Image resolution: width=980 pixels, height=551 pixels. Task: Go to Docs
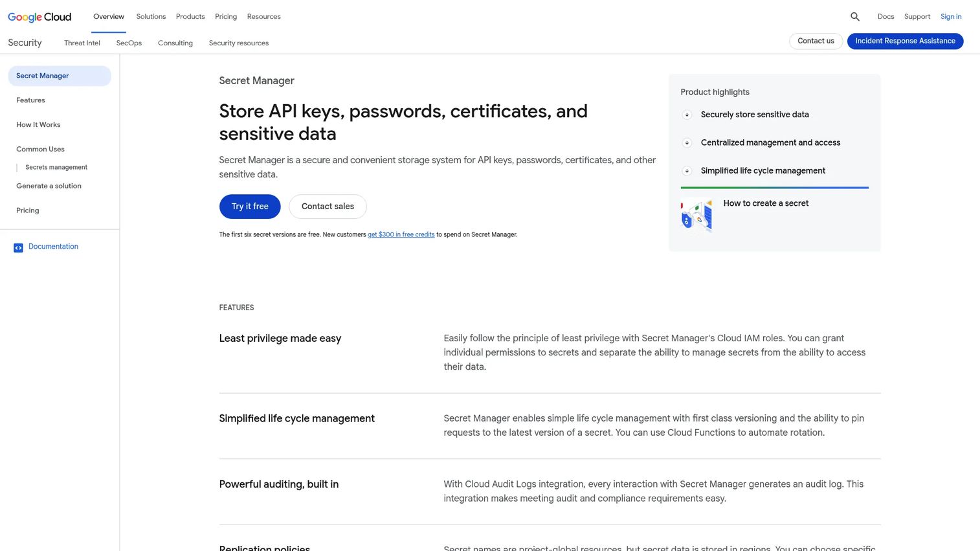point(885,17)
